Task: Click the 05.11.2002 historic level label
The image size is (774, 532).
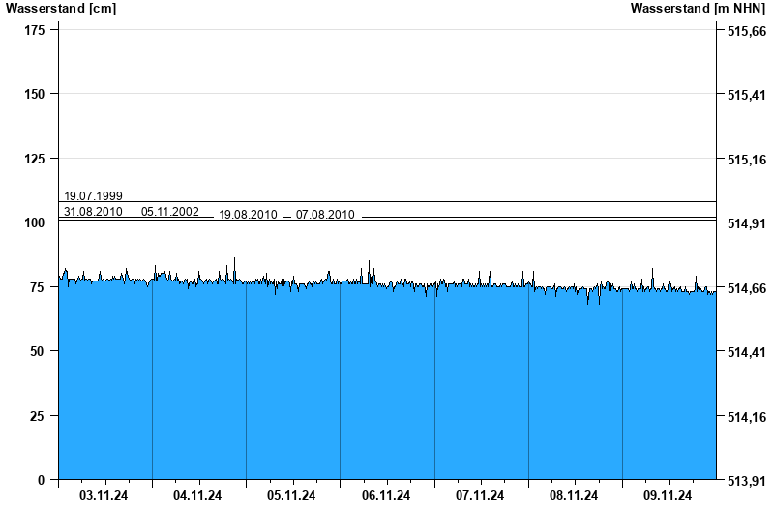Action: [170, 211]
